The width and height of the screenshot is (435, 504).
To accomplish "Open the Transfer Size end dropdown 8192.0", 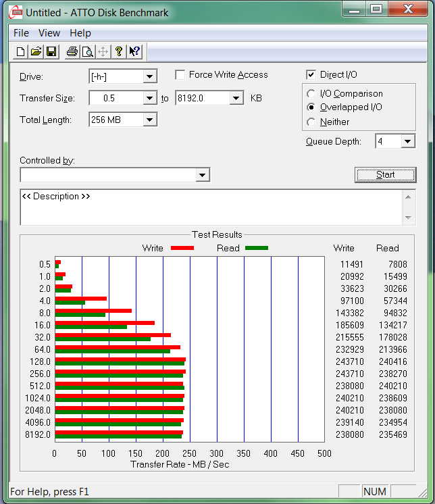I will click(x=236, y=98).
